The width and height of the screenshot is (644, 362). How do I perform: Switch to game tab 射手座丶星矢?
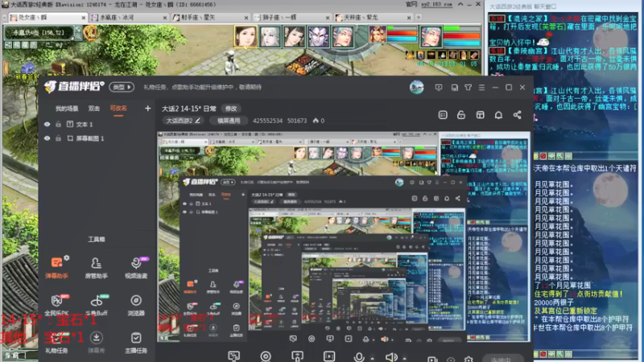[210, 17]
